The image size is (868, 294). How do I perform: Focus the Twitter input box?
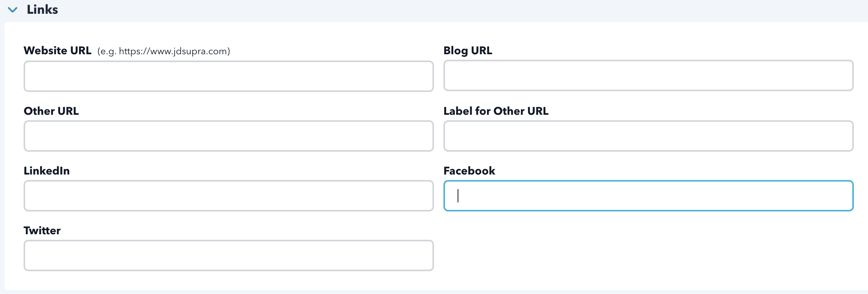pyautogui.click(x=228, y=255)
